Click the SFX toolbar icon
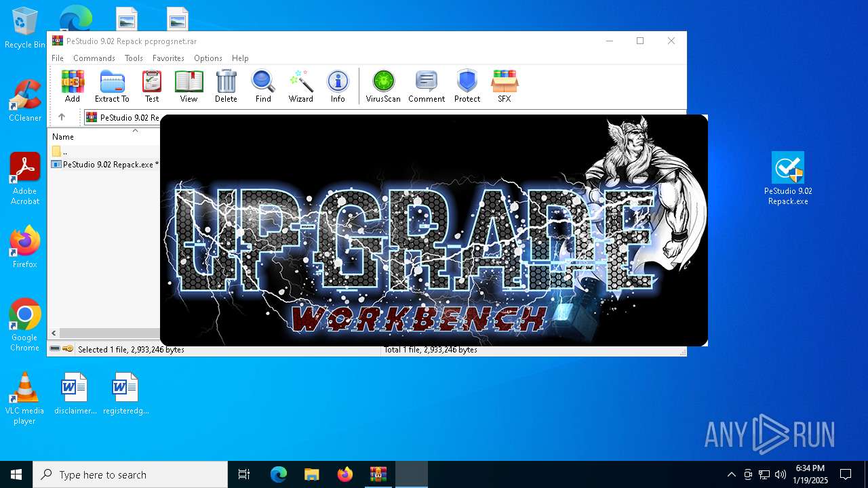The width and height of the screenshot is (868, 488). point(505,86)
